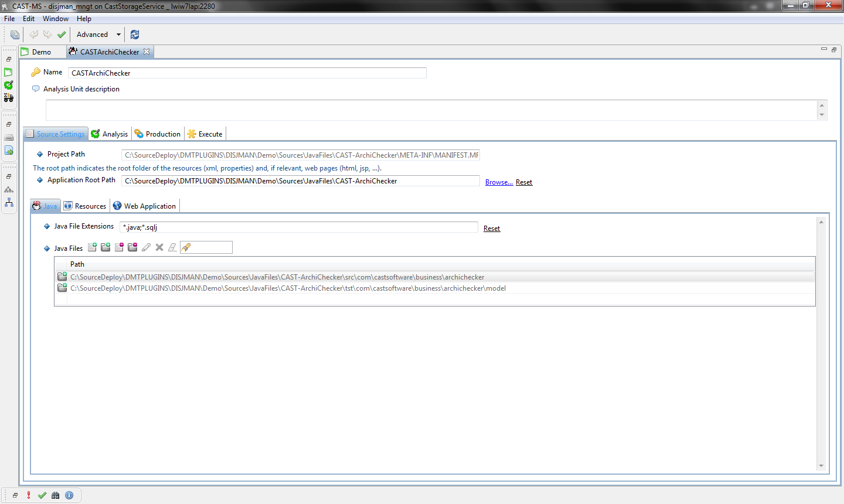This screenshot has height=504, width=844.
Task: Click the exclude folder icon beside Java Files
Action: click(x=132, y=247)
